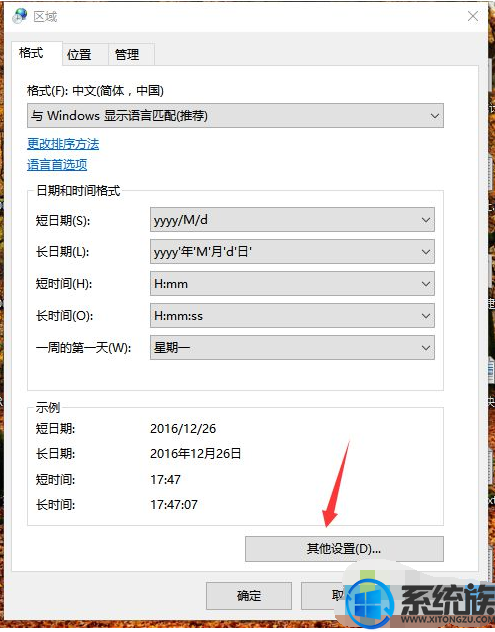Expand the 长日期 format dropdown

click(292, 252)
